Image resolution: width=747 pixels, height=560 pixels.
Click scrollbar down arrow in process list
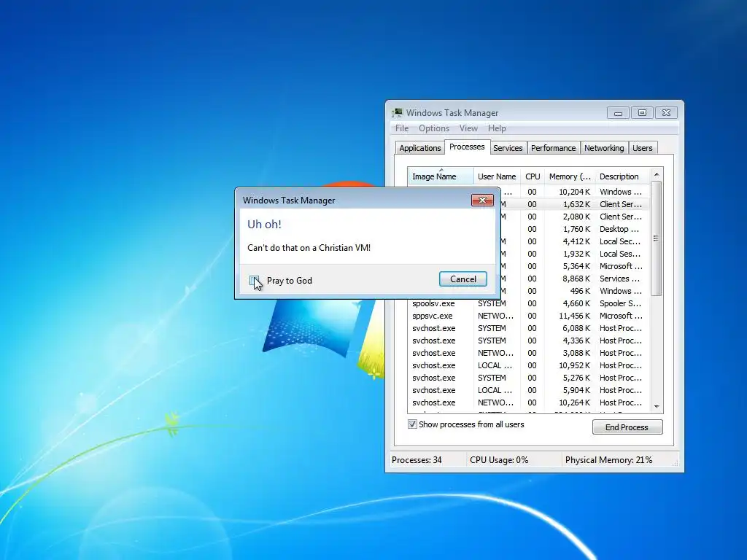point(657,407)
